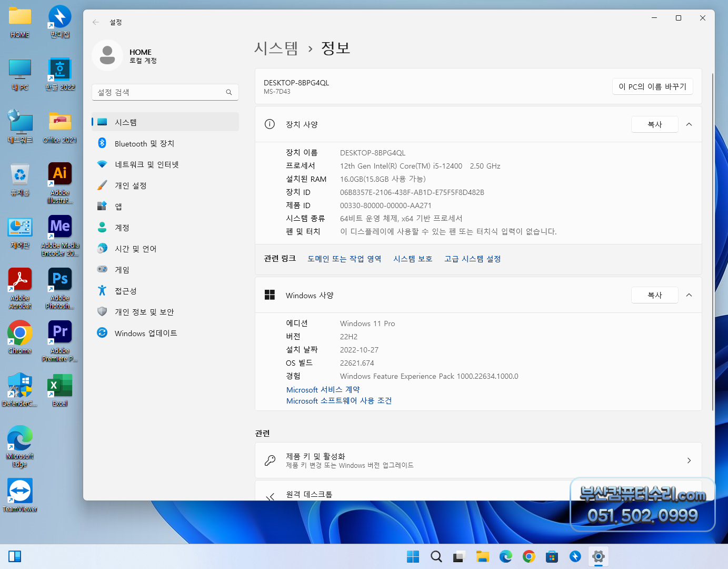Open the HOME folder desktop icon
The width and height of the screenshot is (728, 569).
20,22
